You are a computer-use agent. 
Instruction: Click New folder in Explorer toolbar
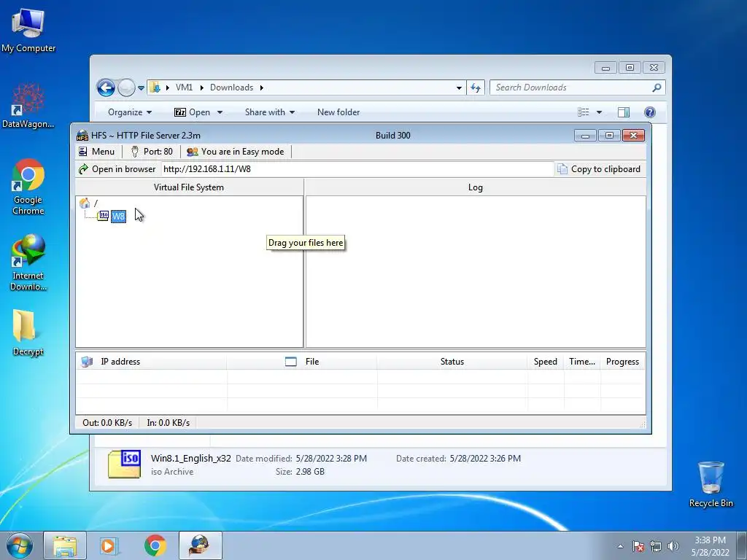pos(338,112)
